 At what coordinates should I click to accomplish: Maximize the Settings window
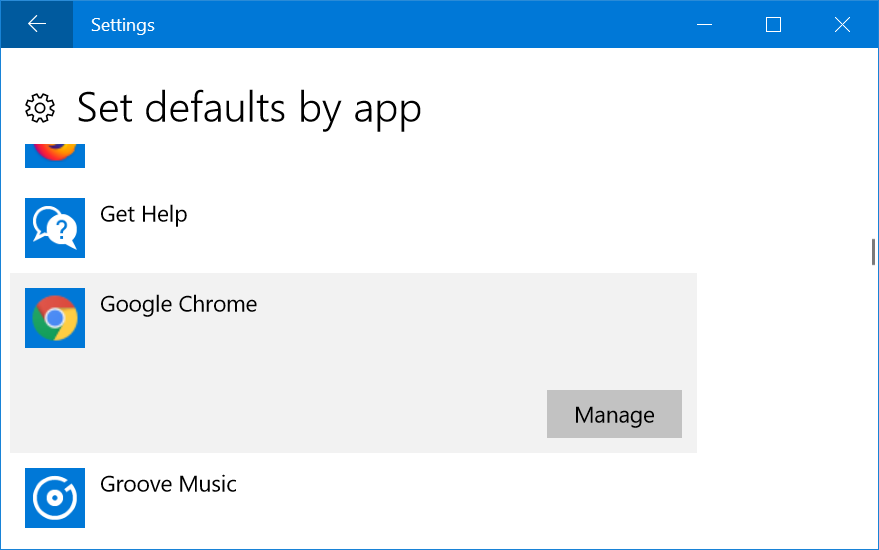pos(773,24)
